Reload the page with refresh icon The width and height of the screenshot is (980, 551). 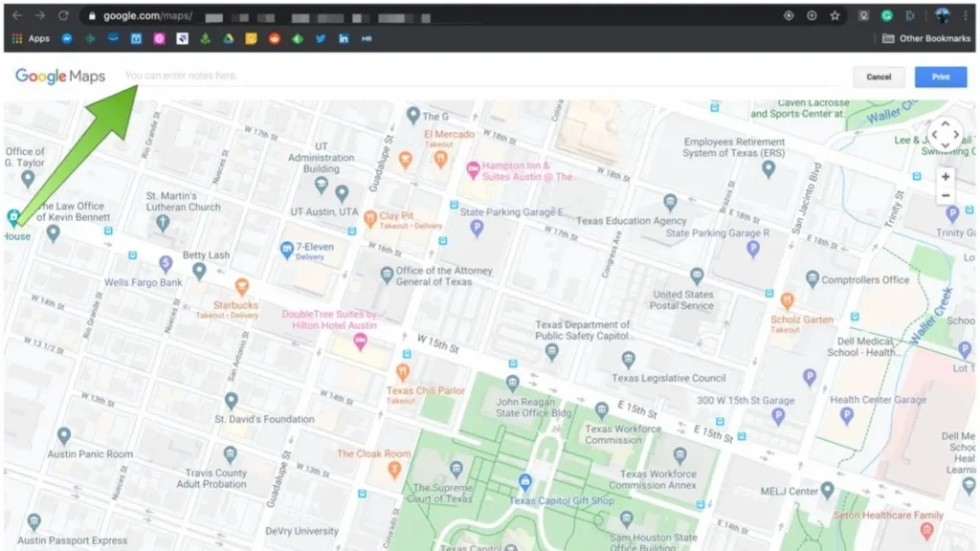[x=63, y=15]
